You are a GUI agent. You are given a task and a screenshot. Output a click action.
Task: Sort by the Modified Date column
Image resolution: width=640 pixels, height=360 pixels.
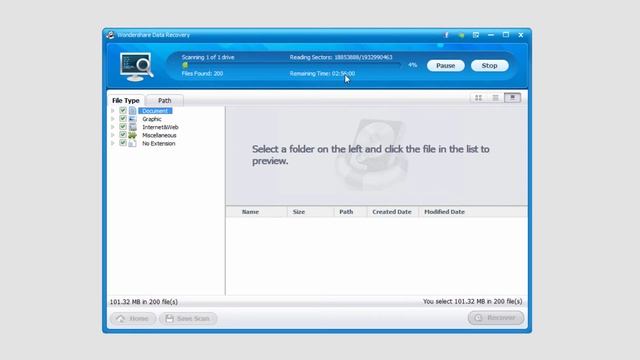[x=444, y=212]
